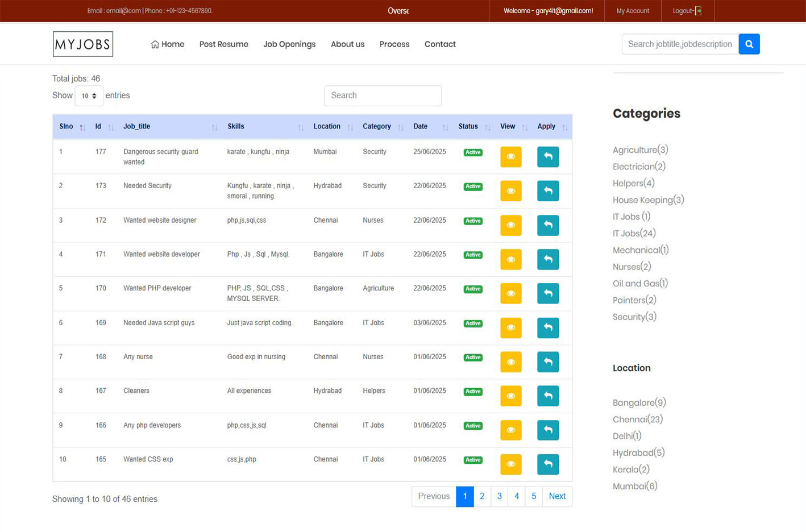Screen dimensions: 806x532
Task: Apply to job 173 Needed Security
Action: tap(548, 191)
